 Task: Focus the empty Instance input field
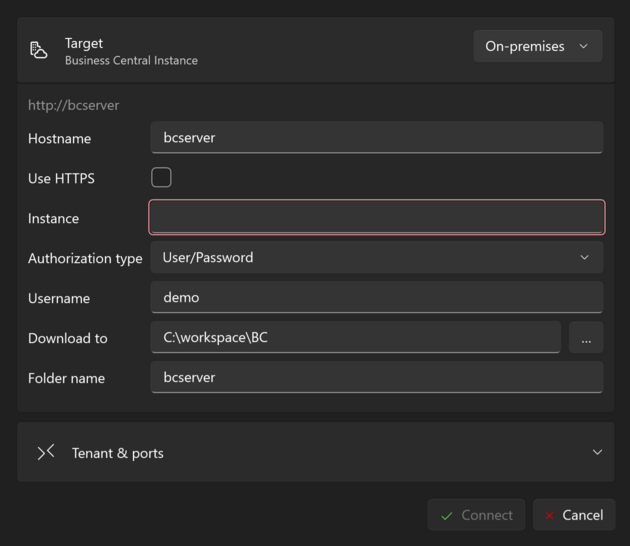(x=376, y=217)
